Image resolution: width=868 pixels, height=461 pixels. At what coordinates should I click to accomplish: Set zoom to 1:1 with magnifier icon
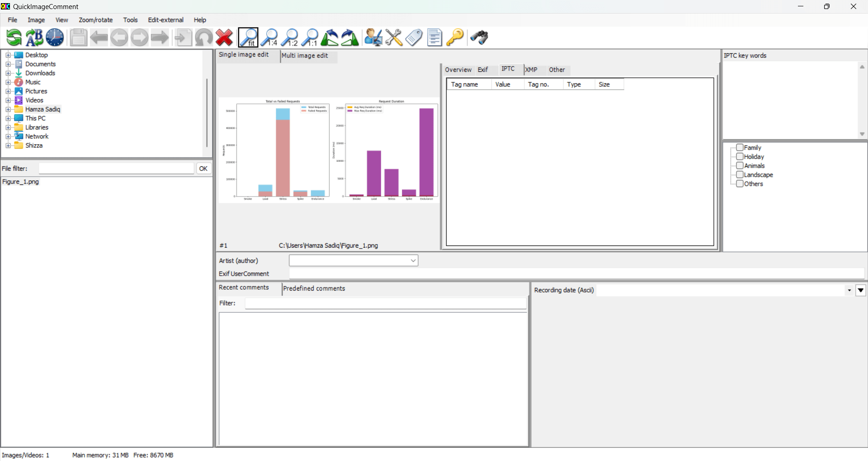310,38
